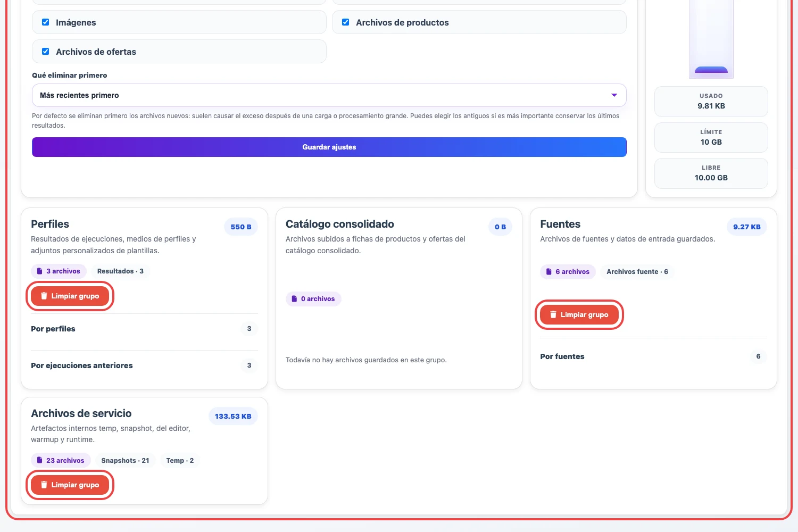Click the Snapshots · 21 tag
Viewport: 798px width, 532px height.
[125, 461]
